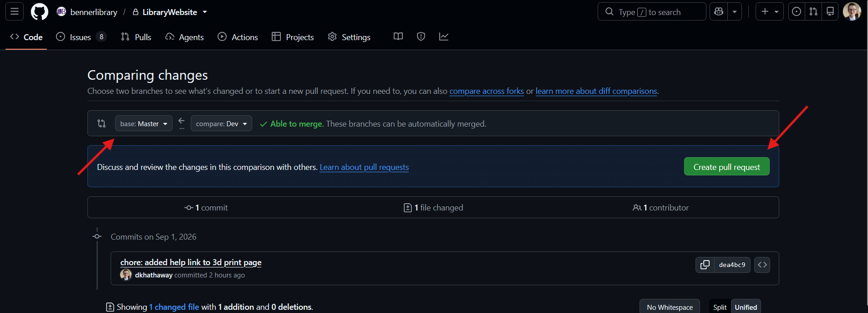
Task: Expand the LibraryWebsite repository dropdown arrow
Action: click(x=205, y=12)
